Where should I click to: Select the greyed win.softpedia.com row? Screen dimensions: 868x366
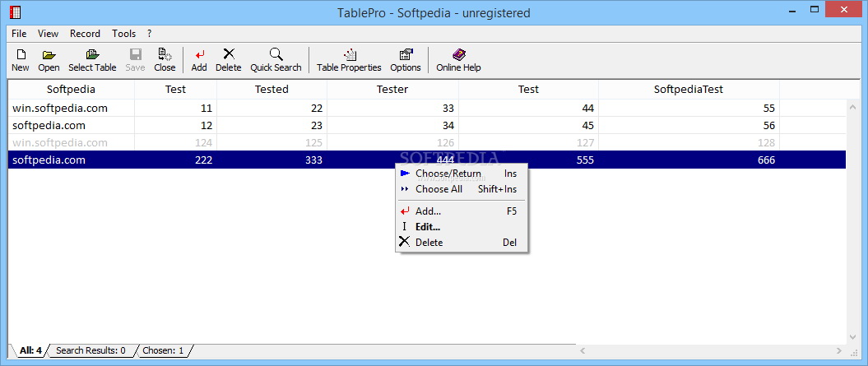(x=427, y=142)
